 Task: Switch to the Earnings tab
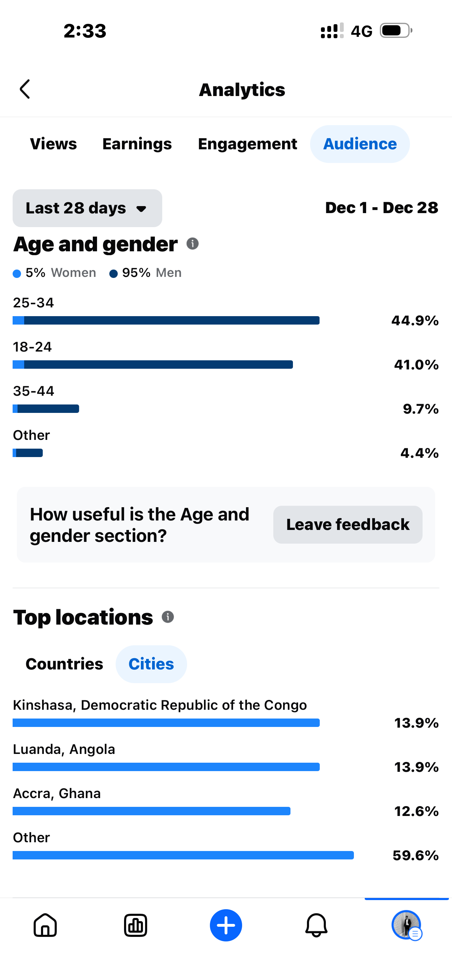(x=137, y=144)
